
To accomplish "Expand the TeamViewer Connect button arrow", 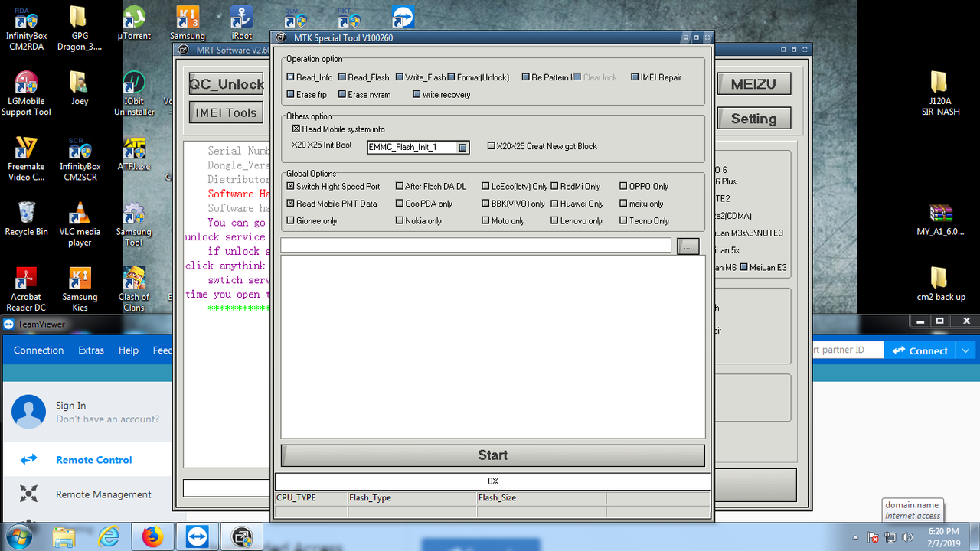I will [965, 350].
